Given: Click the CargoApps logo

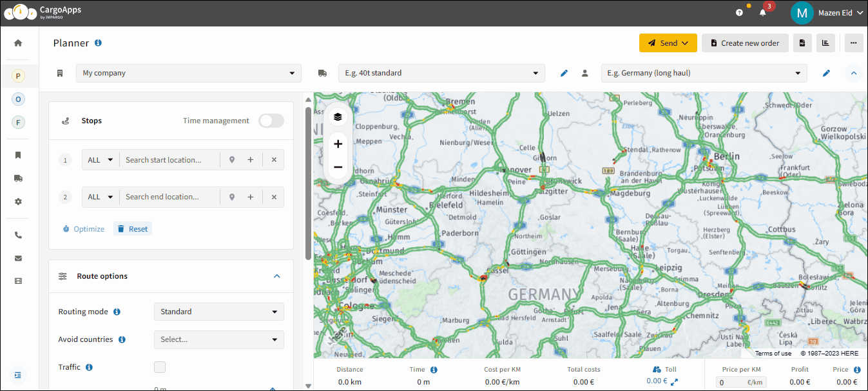Looking at the screenshot, I should (x=43, y=12).
